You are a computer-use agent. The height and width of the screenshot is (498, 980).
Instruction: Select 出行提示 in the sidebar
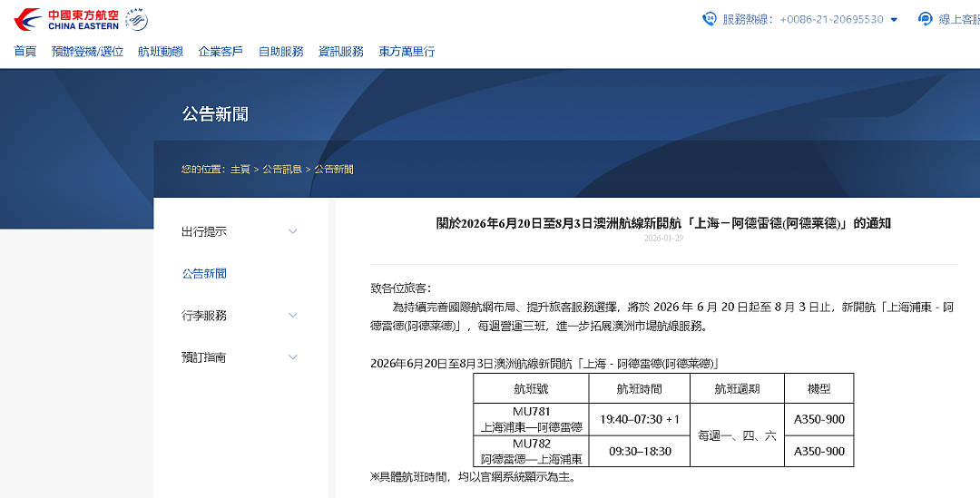pos(204,231)
